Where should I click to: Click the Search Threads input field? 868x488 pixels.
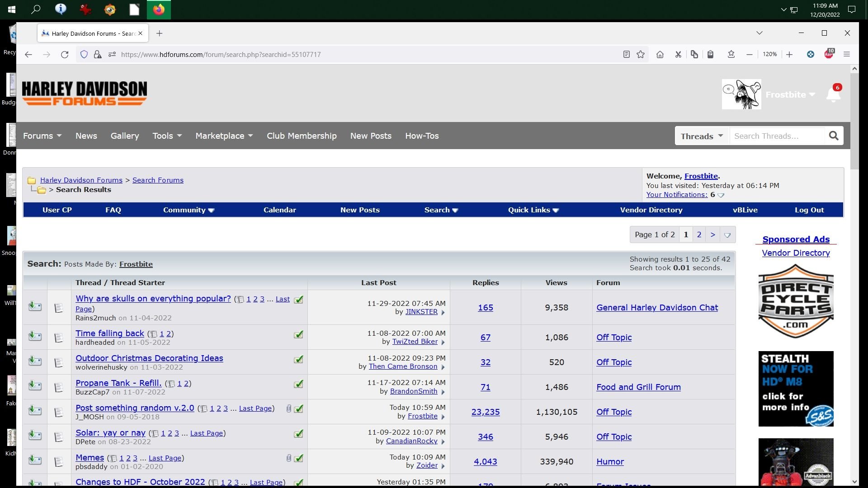(x=776, y=136)
